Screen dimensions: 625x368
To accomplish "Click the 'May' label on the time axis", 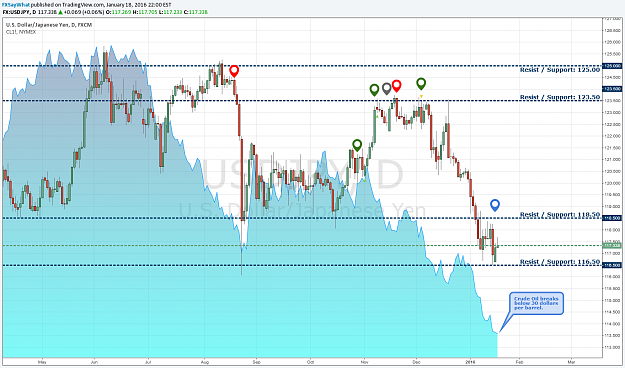I will pyautogui.click(x=42, y=362).
